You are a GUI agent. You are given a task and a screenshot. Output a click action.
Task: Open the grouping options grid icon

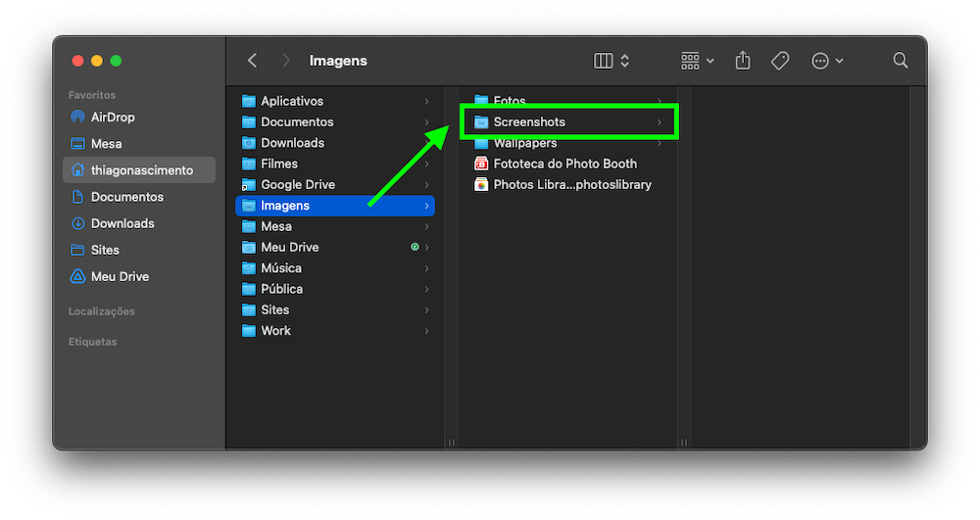pyautogui.click(x=690, y=61)
